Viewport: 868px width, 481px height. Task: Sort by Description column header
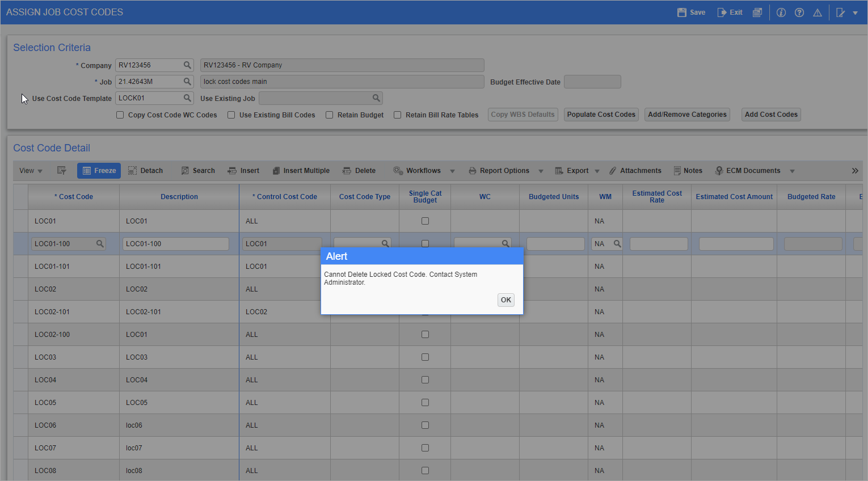point(179,197)
